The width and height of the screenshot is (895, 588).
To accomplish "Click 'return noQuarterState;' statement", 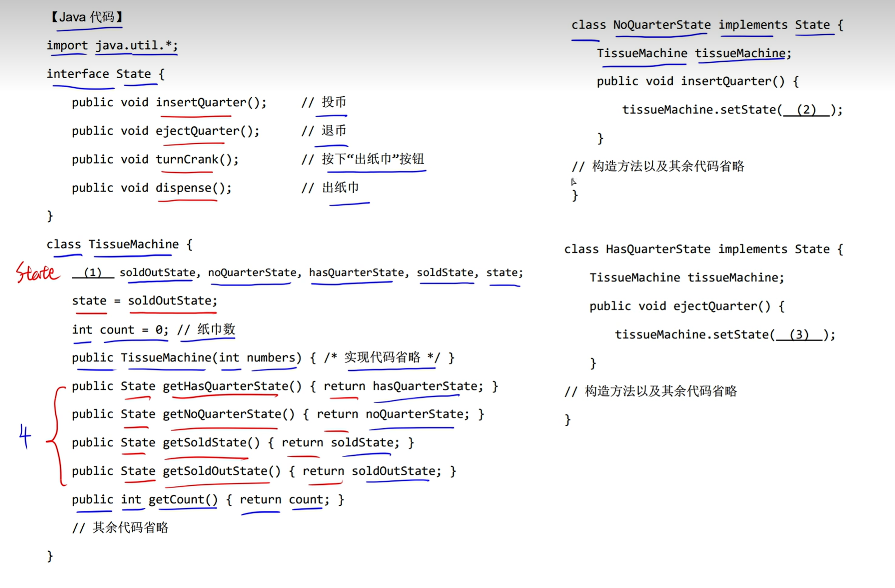I will [x=393, y=414].
